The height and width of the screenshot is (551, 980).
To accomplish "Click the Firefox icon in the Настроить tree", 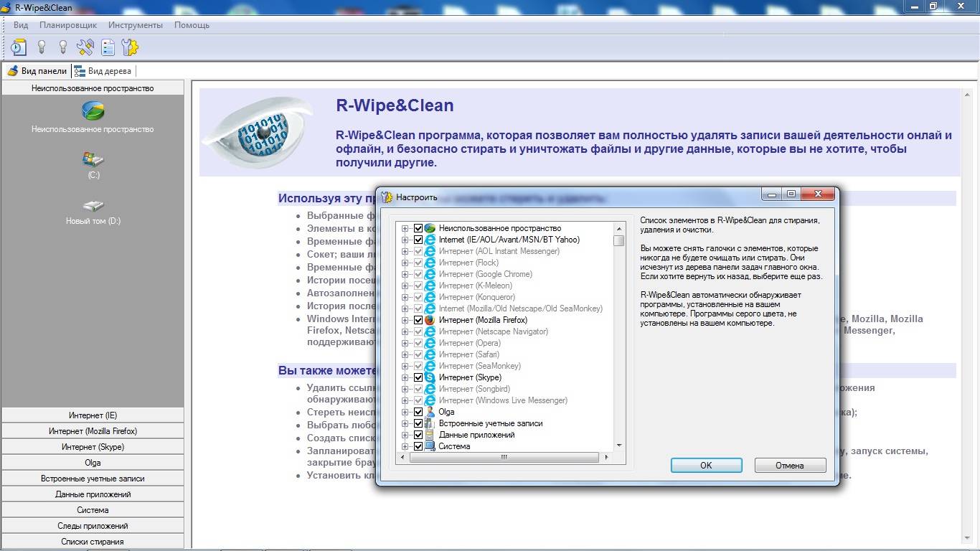I will pos(430,320).
